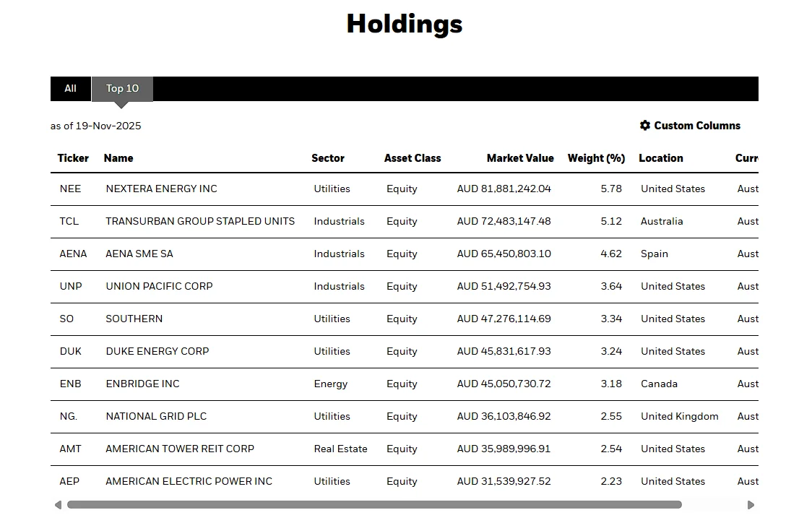The width and height of the screenshot is (812, 523).
Task: Sort by Market Value header
Action: point(520,158)
